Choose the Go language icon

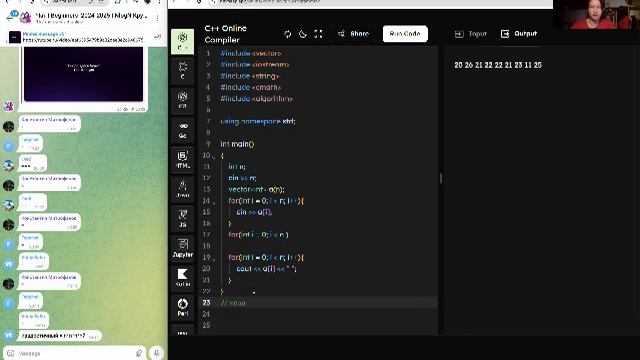[182, 130]
